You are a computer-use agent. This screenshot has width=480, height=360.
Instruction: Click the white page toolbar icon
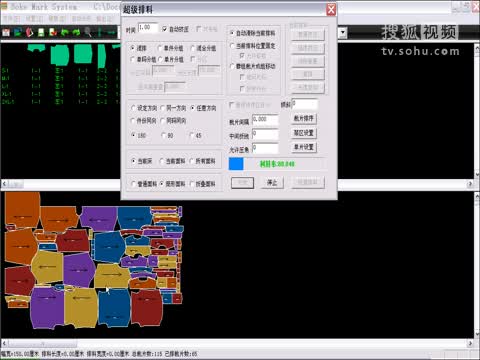[41, 32]
